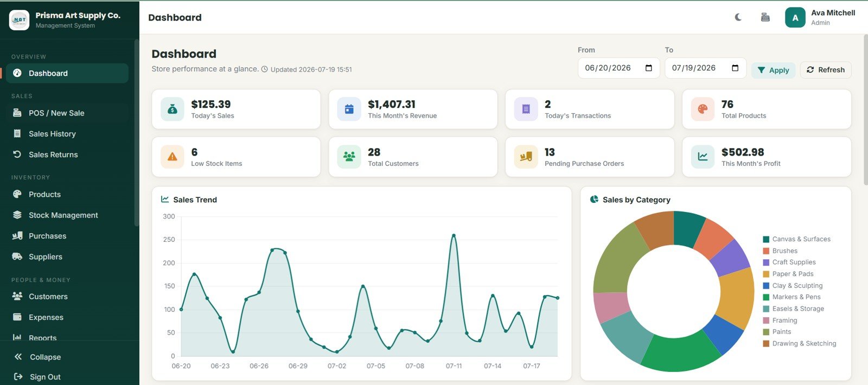
Task: Go to POS / New Sale
Action: click(x=67, y=113)
